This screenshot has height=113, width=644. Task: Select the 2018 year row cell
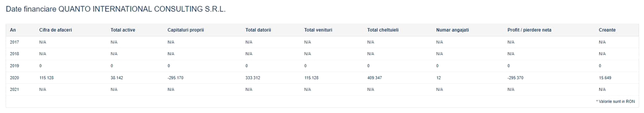14,54
